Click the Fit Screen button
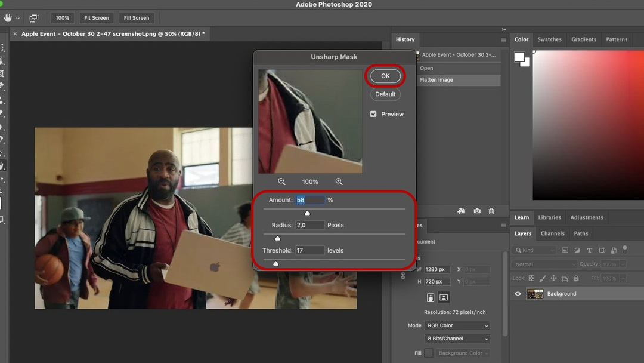 click(x=96, y=18)
